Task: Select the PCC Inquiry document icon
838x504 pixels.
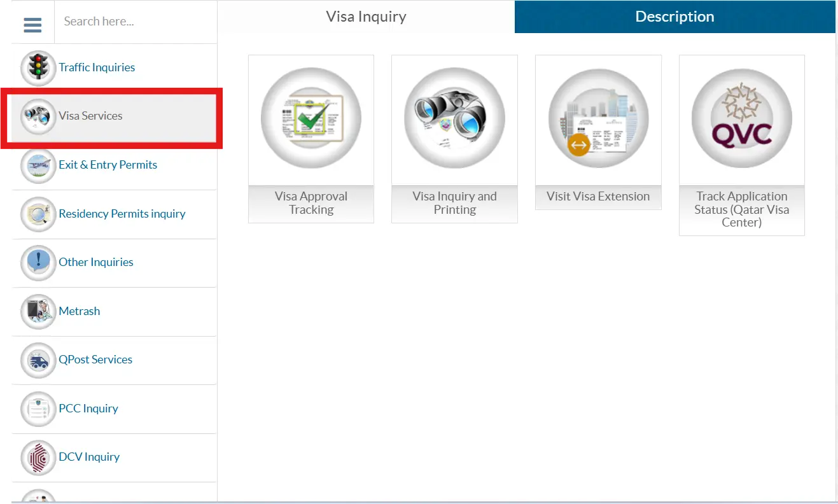Action: point(38,409)
